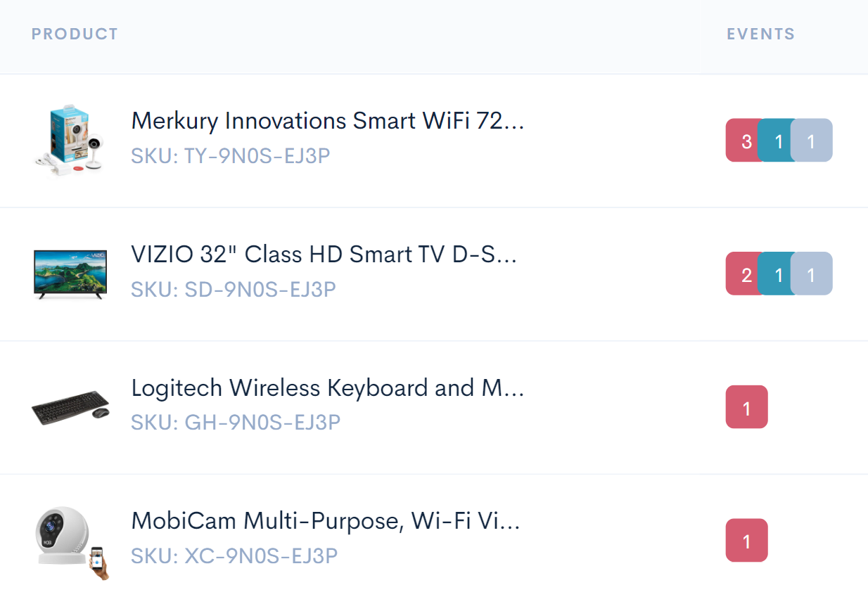Screen dimensions: 868x604
Task: Click the red badge showing 2 for VIZIO TV
Action: [x=744, y=274]
